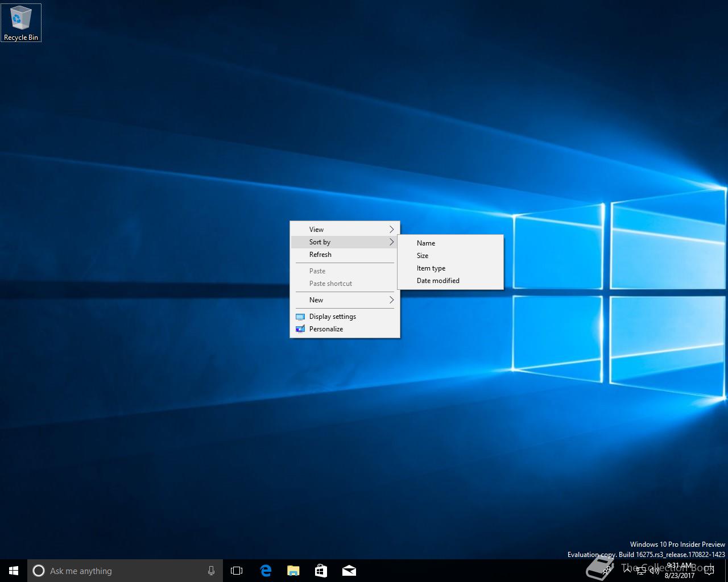
Task: Open the Recycle Bin desktop icon
Action: [21, 23]
